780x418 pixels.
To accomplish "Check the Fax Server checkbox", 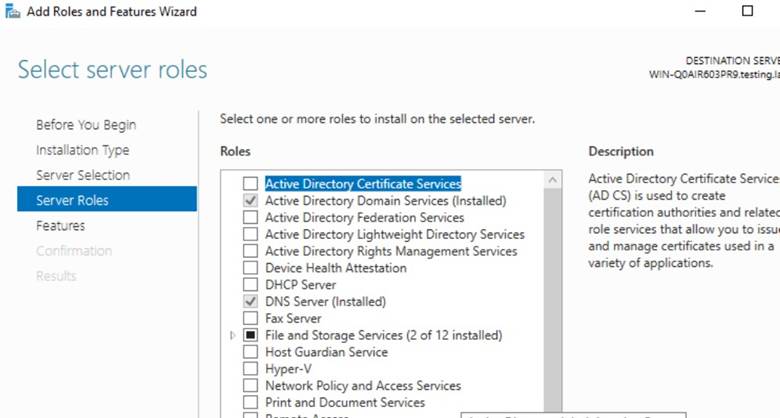I will (250, 318).
